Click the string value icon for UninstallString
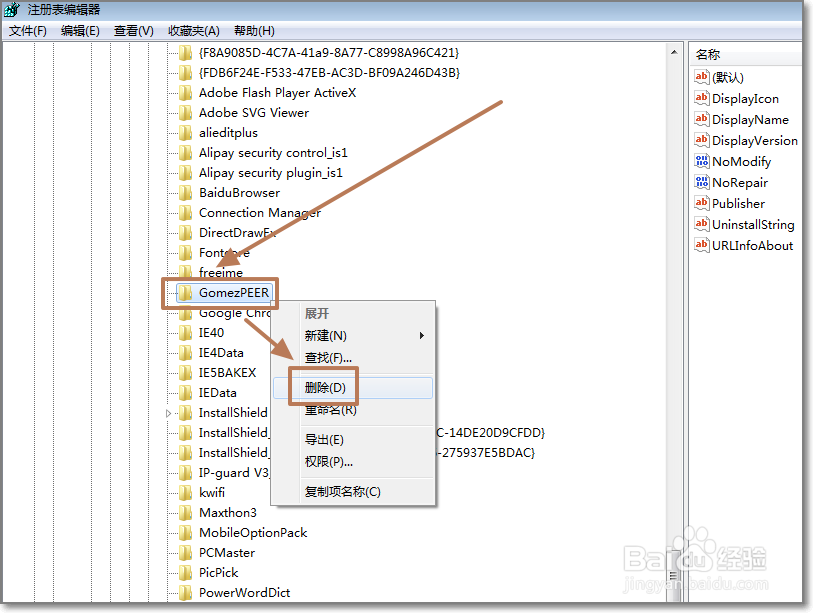The image size is (813, 613). click(702, 224)
